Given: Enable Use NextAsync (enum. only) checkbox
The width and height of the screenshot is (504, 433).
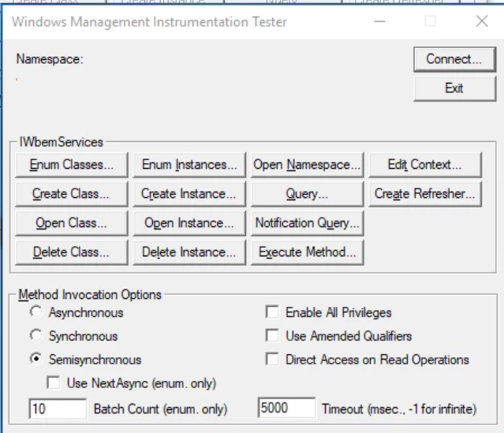Looking at the screenshot, I should (54, 383).
